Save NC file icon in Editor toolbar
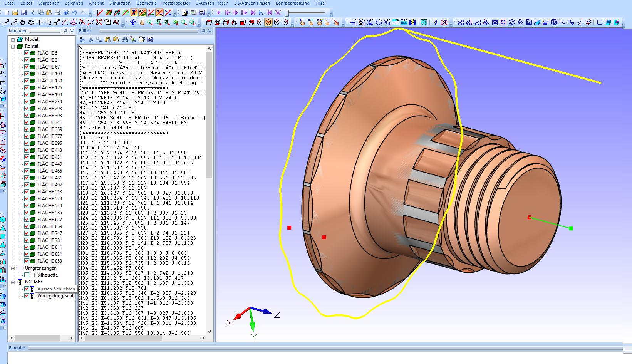Screen dimensions: 632x364 tap(150, 39)
